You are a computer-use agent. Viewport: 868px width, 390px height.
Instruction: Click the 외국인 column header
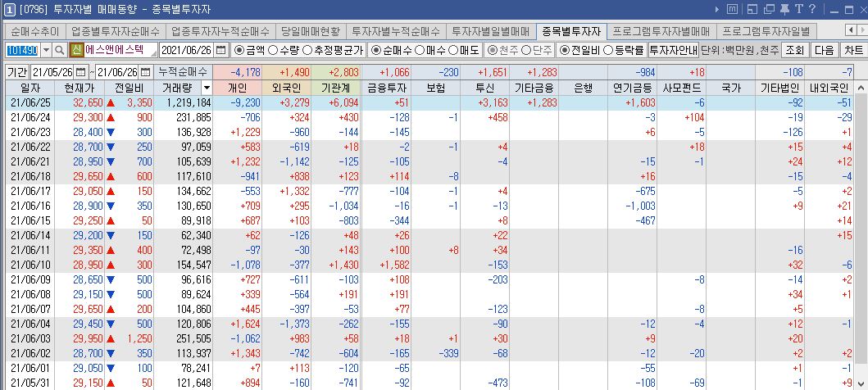point(286,88)
